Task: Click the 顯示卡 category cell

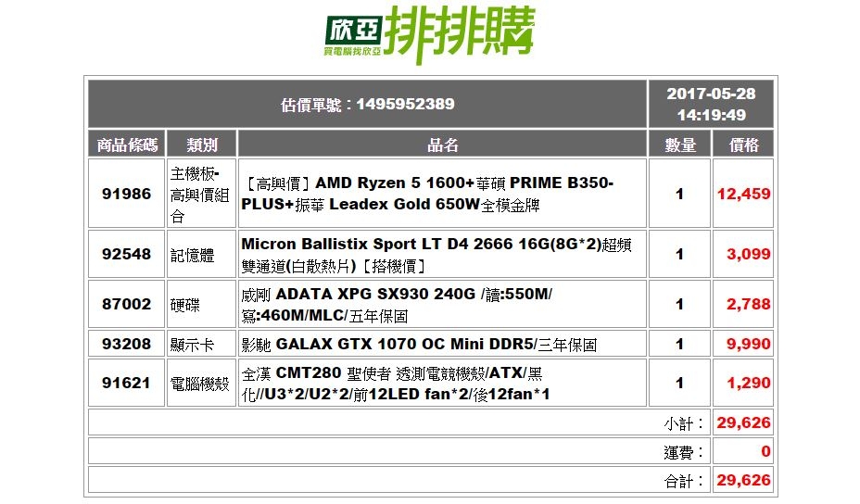Action: 201,344
